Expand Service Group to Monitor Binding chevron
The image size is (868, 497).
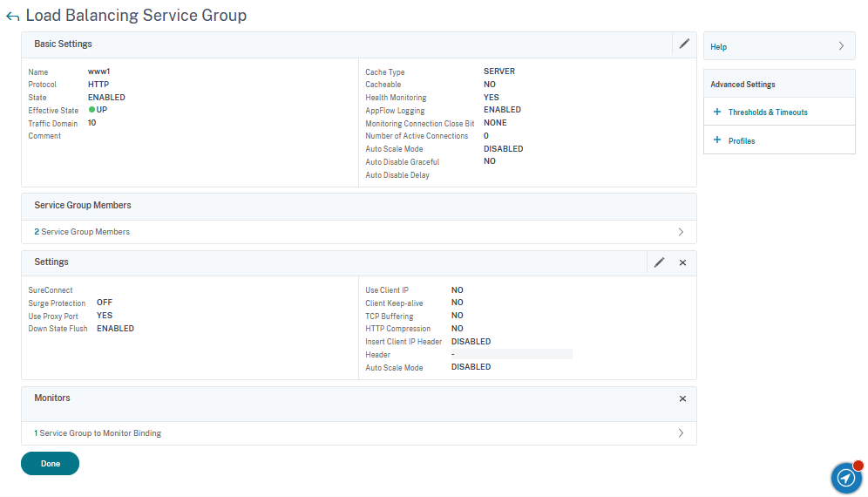[681, 433]
